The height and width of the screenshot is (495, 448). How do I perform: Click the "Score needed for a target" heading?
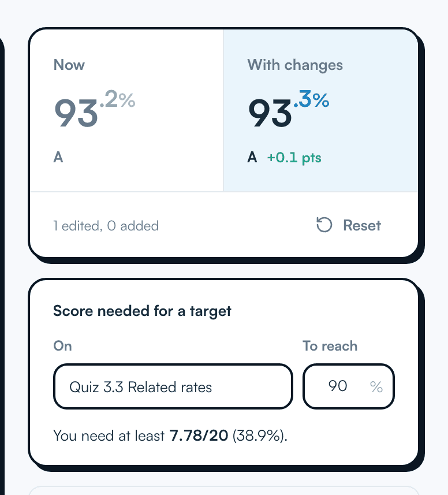[142, 311]
